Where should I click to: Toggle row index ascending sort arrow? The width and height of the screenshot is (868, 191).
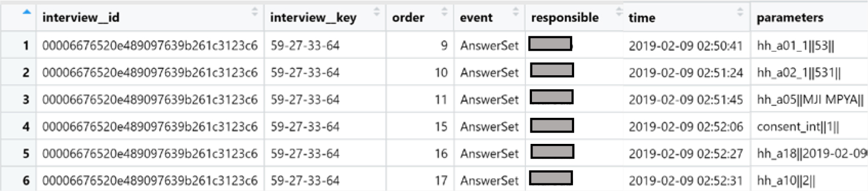tap(27, 12)
